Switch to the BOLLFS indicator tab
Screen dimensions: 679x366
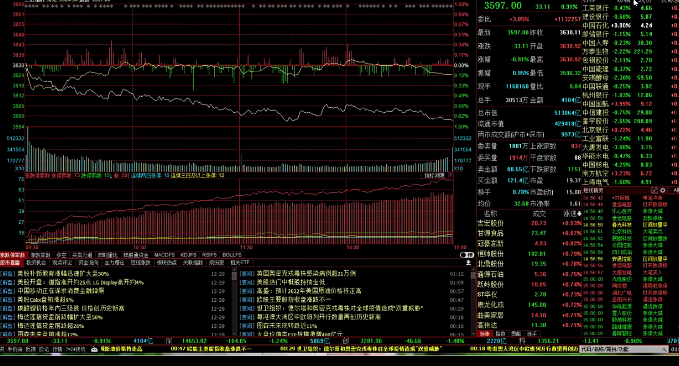pyautogui.click(x=232, y=255)
